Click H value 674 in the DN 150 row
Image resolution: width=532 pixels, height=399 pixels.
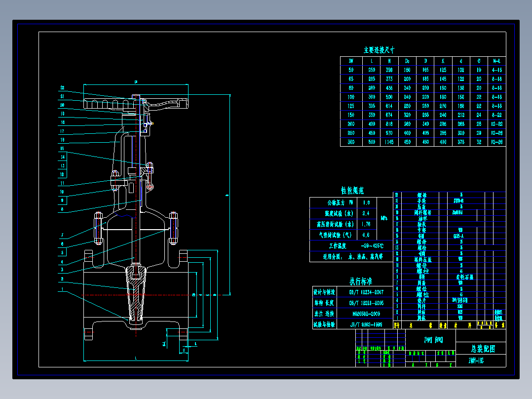pos(389,115)
